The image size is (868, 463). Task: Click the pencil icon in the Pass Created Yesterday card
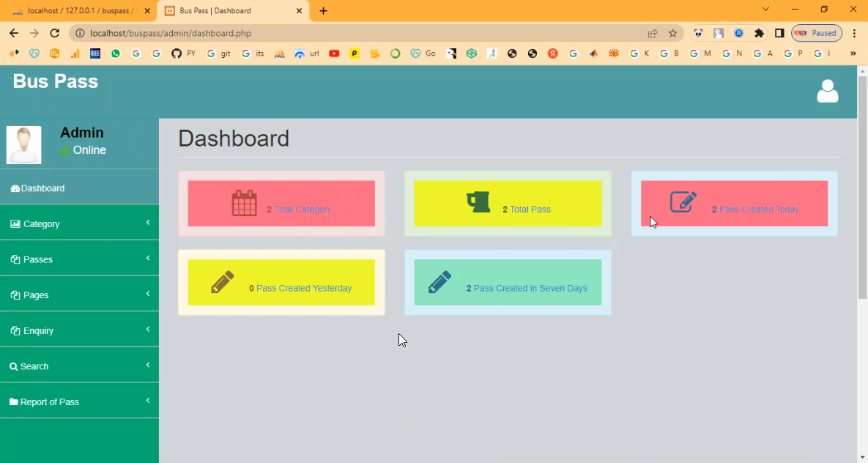223,282
